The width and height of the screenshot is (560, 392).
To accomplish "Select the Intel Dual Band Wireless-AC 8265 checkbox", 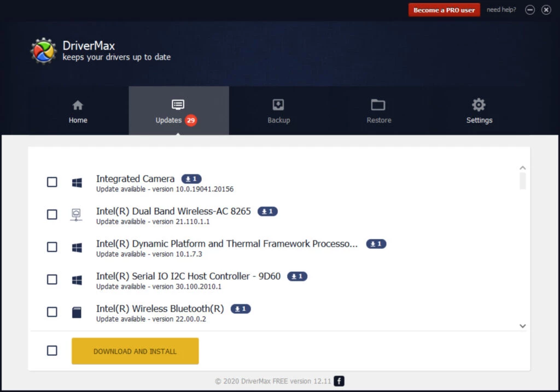I will (52, 215).
